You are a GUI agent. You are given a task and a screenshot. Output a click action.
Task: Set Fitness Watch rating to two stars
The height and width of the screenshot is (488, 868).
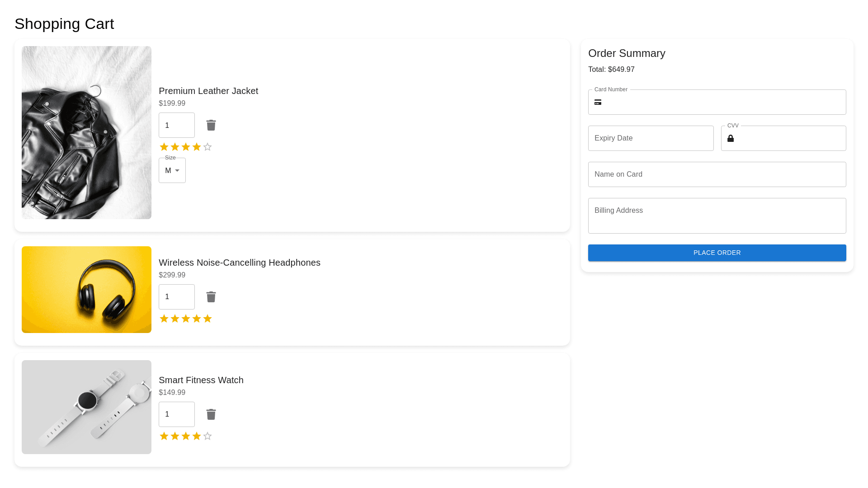175,436
